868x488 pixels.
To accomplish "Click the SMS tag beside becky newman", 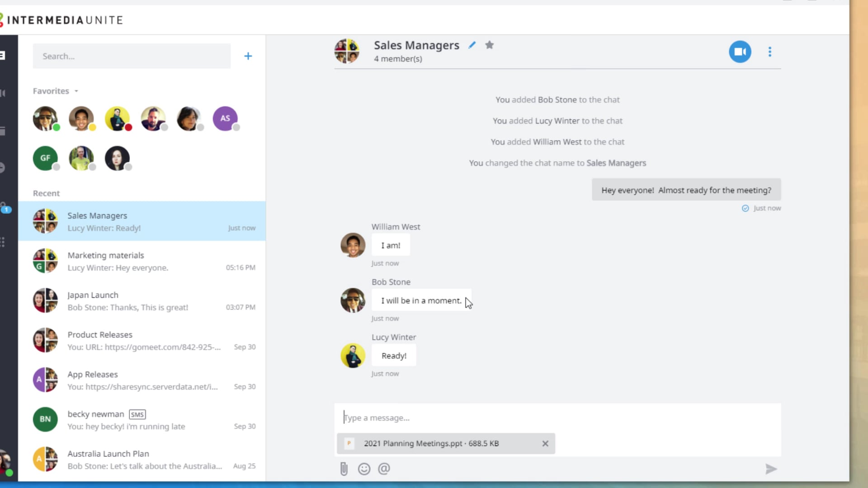I will click(x=137, y=414).
